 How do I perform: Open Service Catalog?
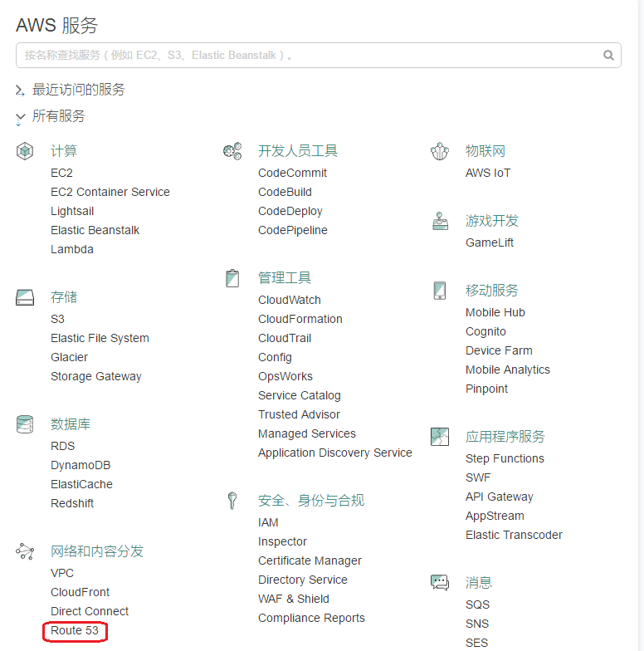pos(299,395)
